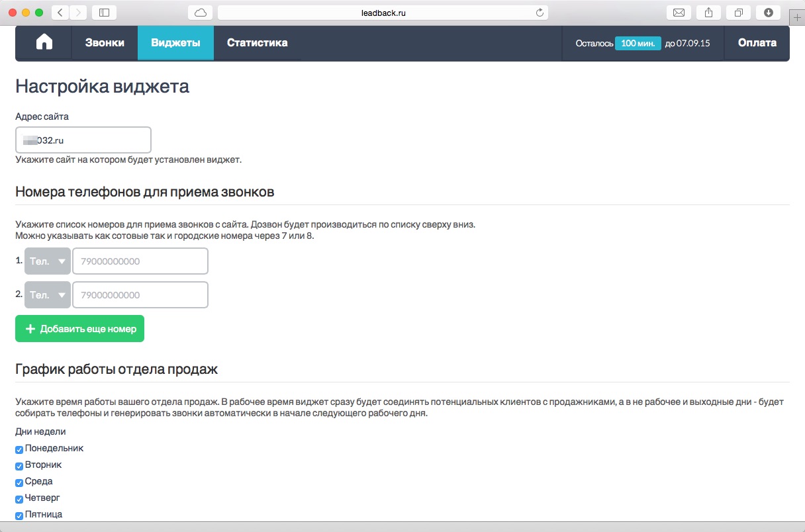
Task: Show downloads via the download icon
Action: [x=769, y=12]
